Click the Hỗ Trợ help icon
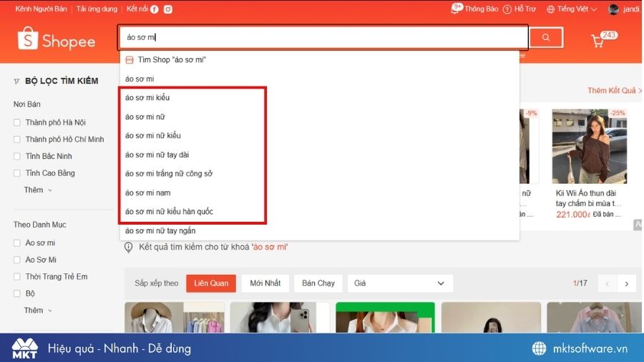This screenshot has height=362, width=644. [507, 9]
